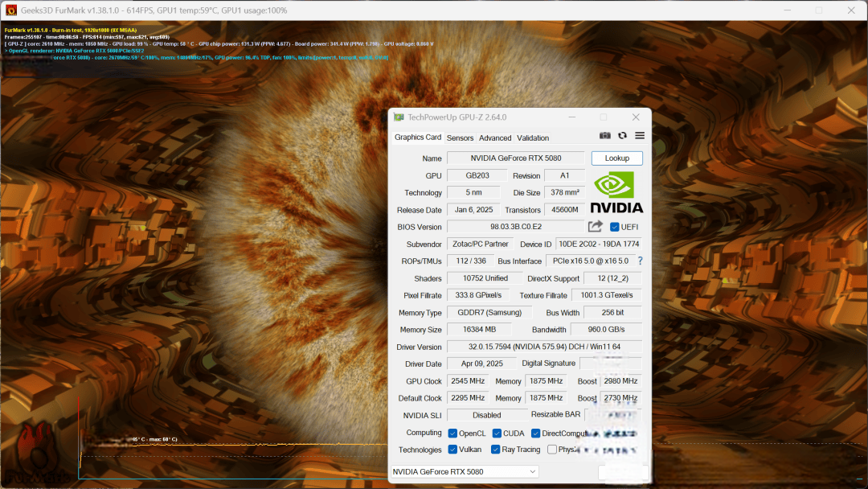
Task: Click the Bus Width value 256 bit
Action: pos(612,312)
